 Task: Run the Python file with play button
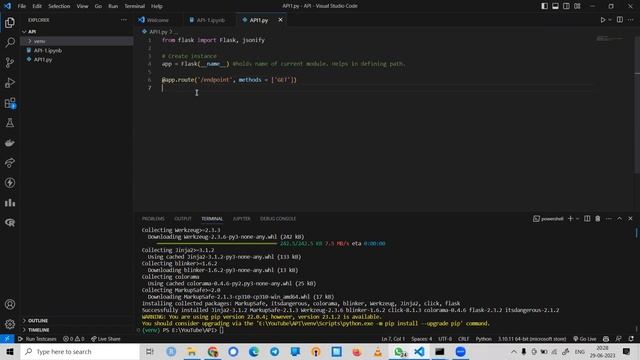[602, 20]
